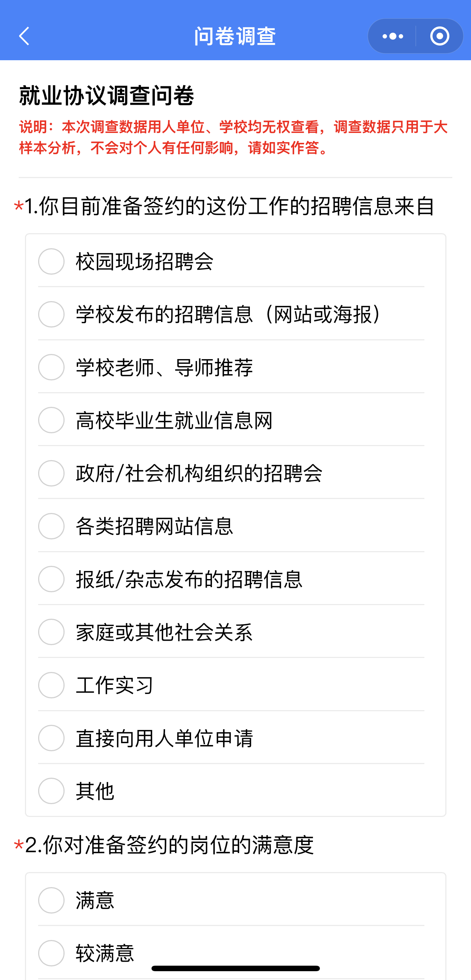Choose 直接向用人单位申请 option
The width and height of the screenshot is (471, 980).
point(51,738)
